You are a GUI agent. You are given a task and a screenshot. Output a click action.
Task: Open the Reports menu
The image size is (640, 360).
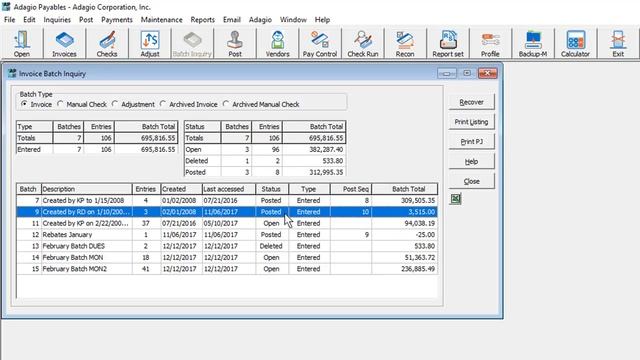pyautogui.click(x=202, y=20)
